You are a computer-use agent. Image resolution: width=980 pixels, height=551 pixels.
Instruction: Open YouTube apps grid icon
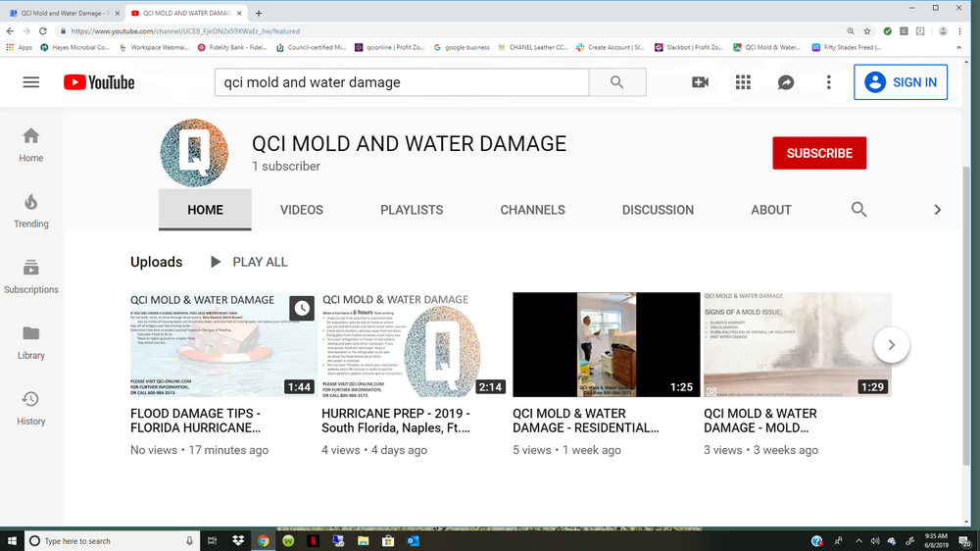point(743,82)
